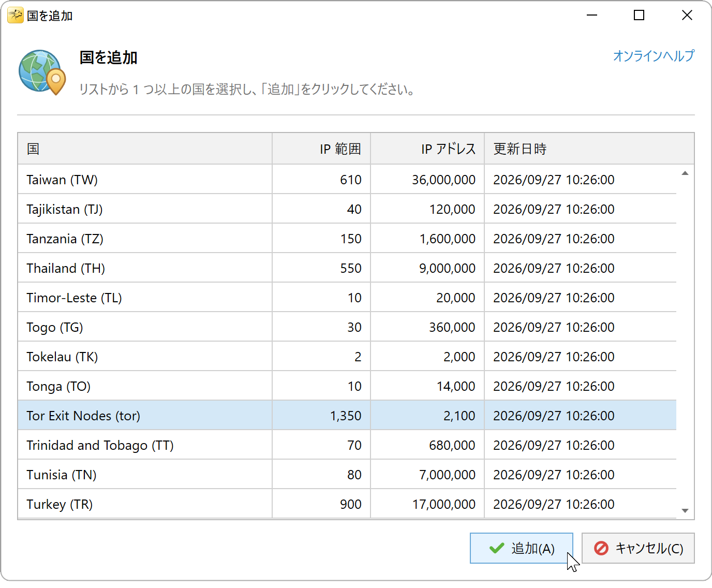Select the Timor-Leste (TL) row
This screenshot has width=712, height=588.
(347, 298)
